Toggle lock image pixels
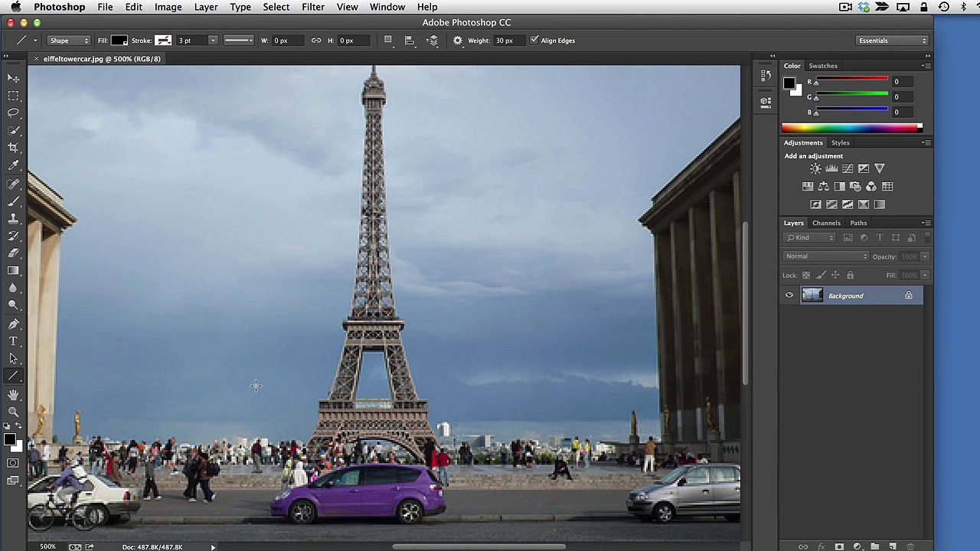The height and width of the screenshot is (551, 980). [x=821, y=275]
